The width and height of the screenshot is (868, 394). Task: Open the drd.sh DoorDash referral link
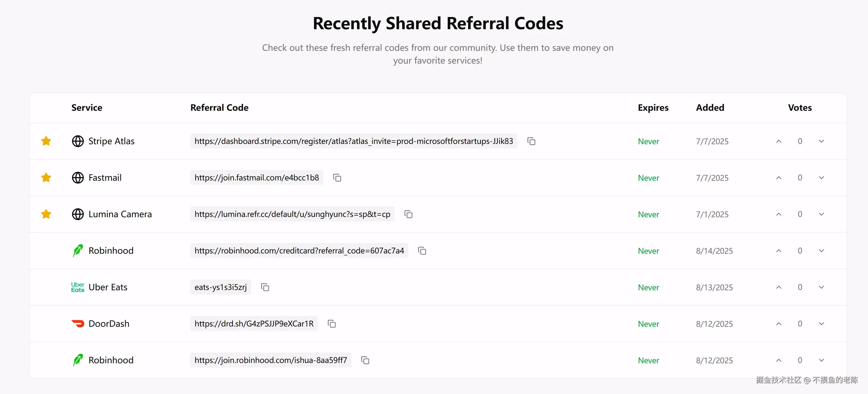254,324
